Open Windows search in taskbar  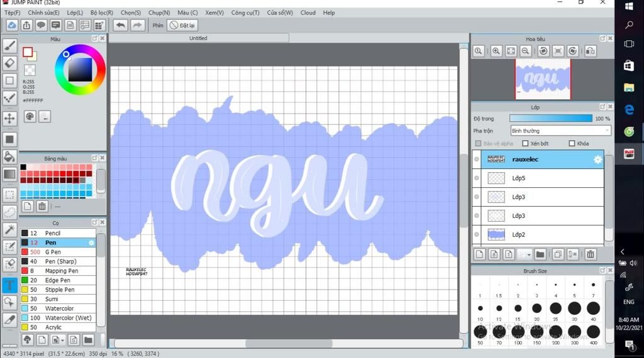pos(629,25)
